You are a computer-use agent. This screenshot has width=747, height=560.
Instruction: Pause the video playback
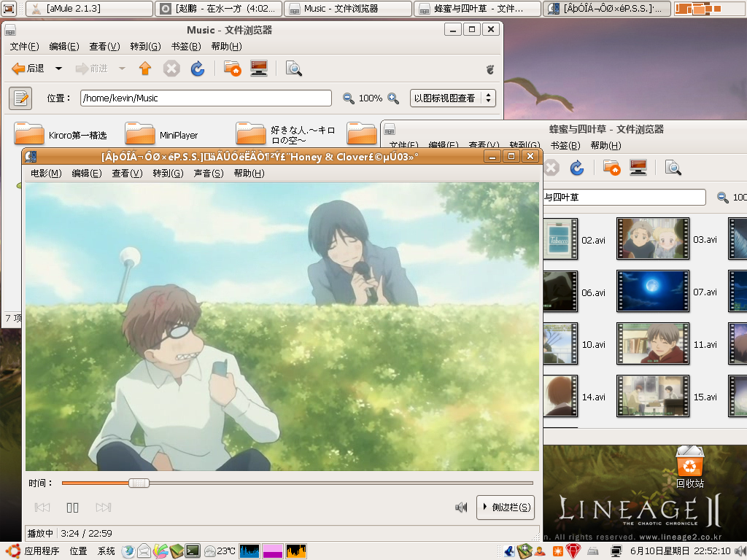point(72,507)
